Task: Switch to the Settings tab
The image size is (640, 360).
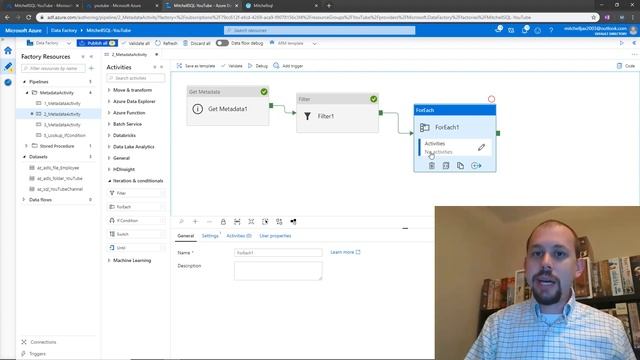Action: point(210,236)
